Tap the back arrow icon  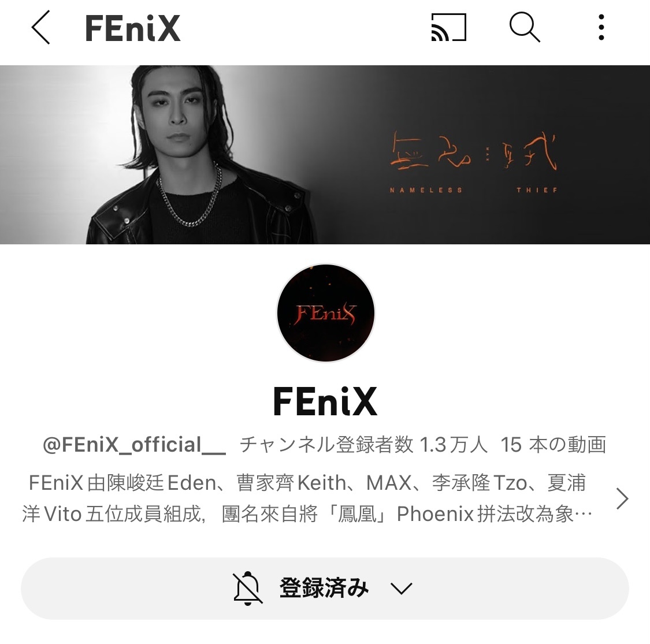(40, 27)
